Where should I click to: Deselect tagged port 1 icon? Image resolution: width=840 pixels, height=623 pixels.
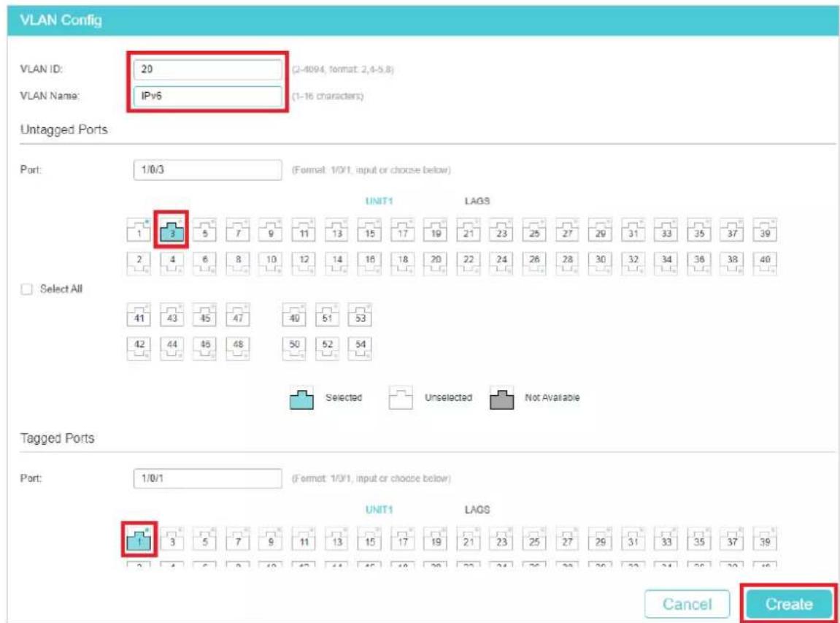(139, 539)
